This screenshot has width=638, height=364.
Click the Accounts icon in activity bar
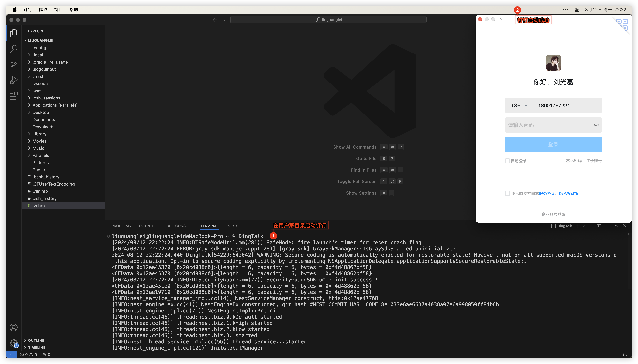14,327
